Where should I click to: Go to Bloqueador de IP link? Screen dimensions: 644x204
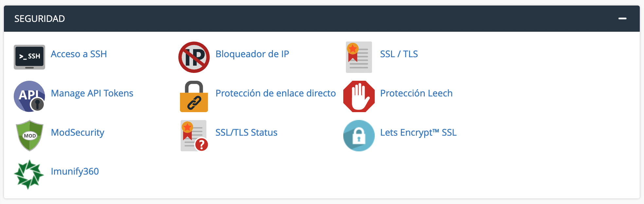(252, 54)
